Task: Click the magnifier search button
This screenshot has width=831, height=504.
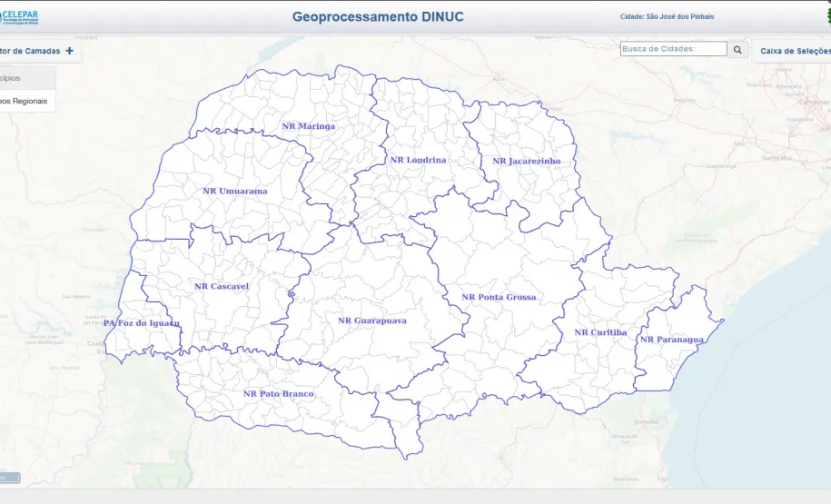Action: pyautogui.click(x=737, y=49)
